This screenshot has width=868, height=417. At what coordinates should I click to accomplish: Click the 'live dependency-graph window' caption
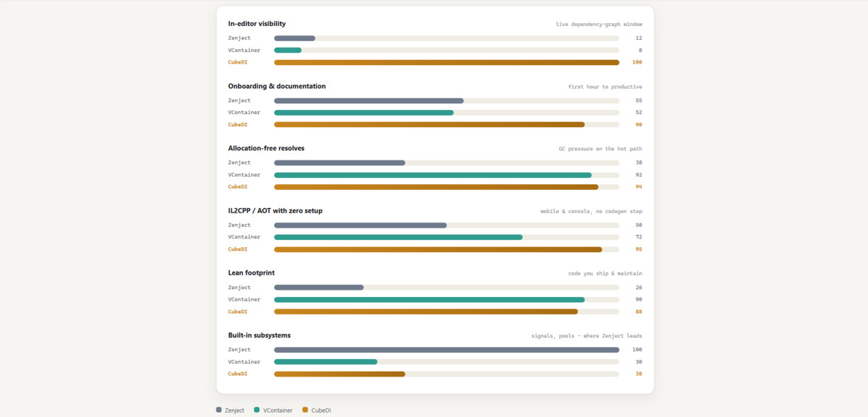coord(599,24)
